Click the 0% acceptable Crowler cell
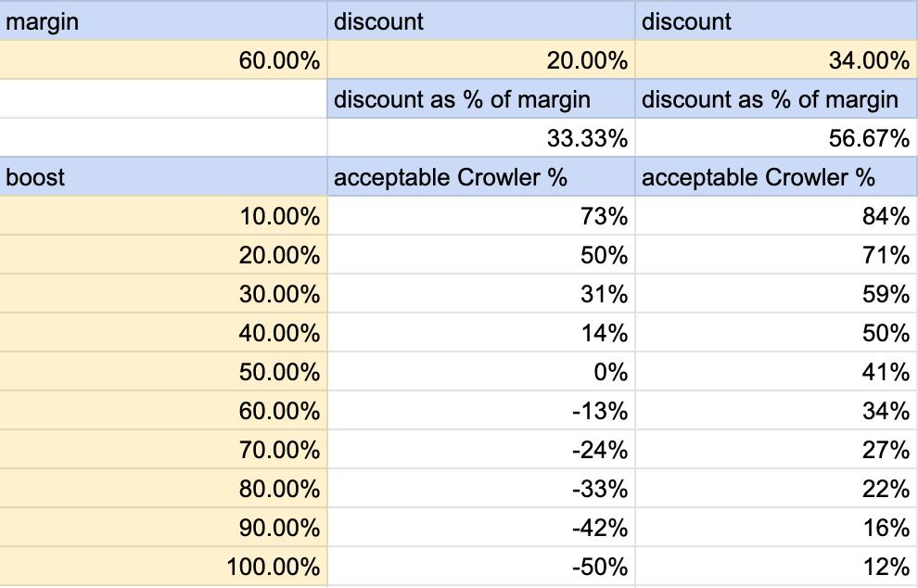 click(481, 372)
